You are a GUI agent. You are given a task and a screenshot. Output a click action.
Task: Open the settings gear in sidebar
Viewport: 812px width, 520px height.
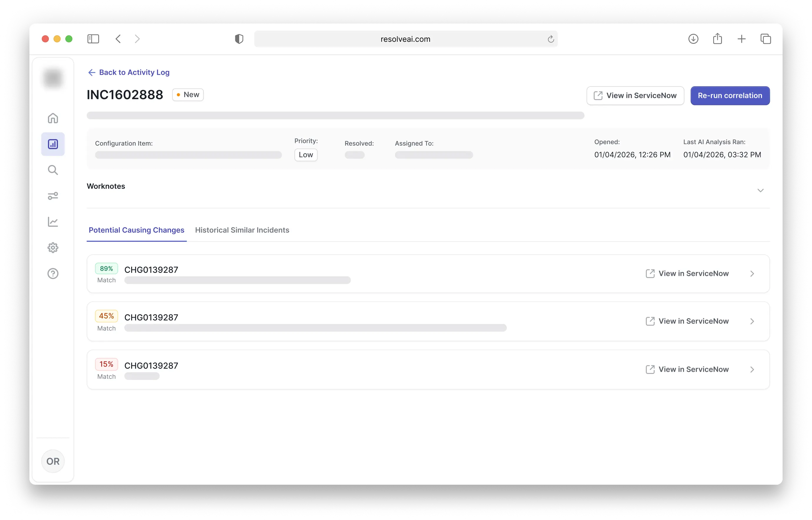tap(53, 248)
